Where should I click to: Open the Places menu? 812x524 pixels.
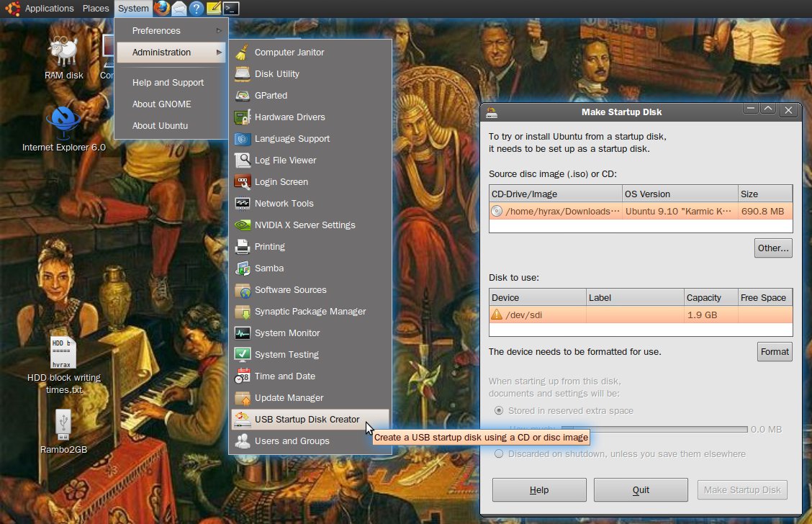[x=96, y=9]
